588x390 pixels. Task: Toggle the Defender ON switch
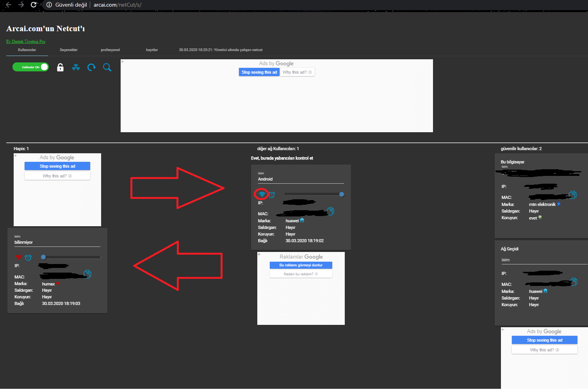click(x=30, y=67)
